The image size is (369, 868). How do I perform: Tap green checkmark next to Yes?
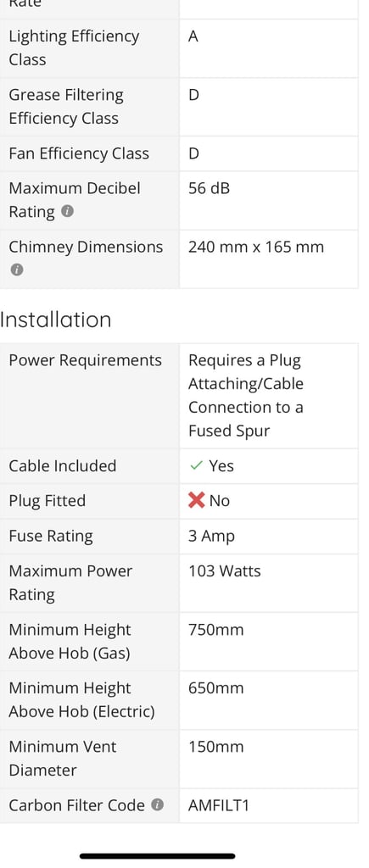[196, 466]
